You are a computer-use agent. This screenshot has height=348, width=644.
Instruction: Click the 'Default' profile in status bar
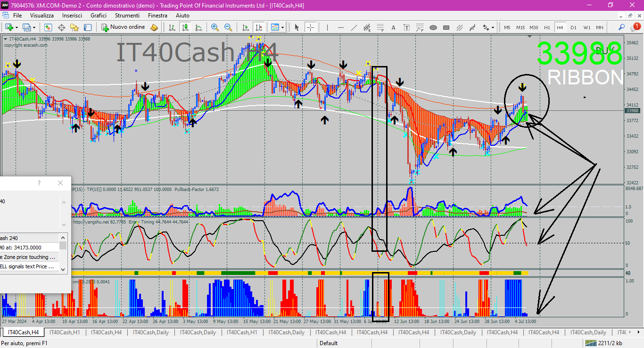tap(329, 343)
